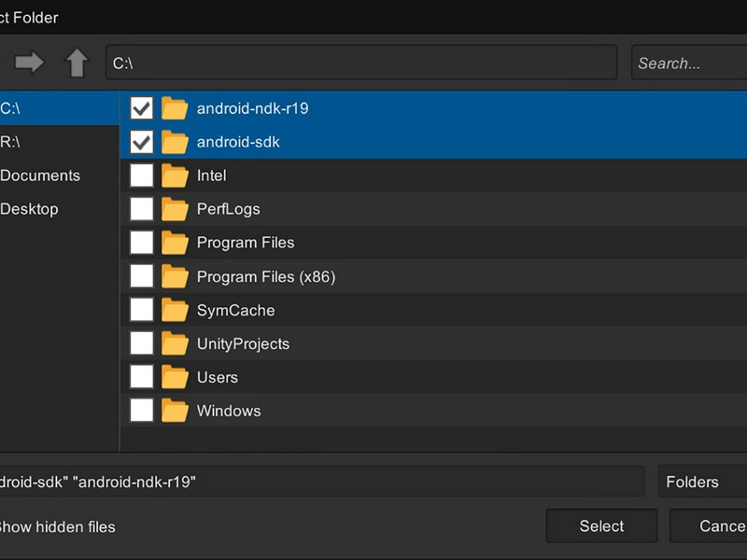747x560 pixels.
Task: Check the Windows folder checkbox
Action: (142, 411)
